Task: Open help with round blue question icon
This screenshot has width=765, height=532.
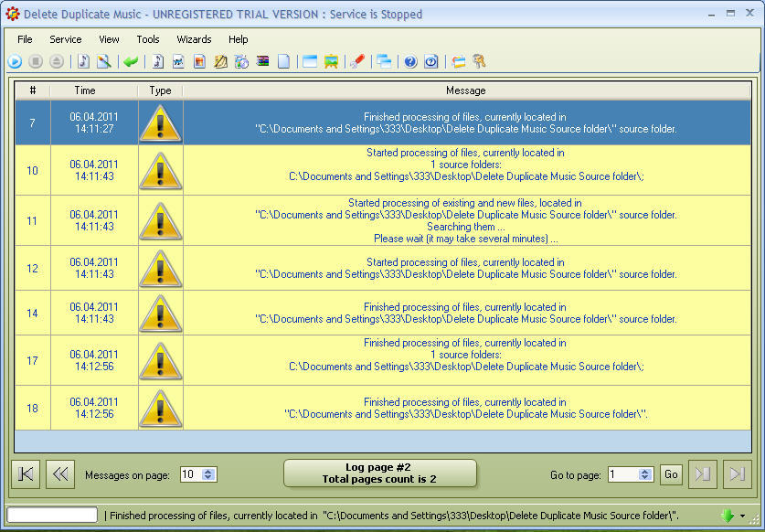Action: (410, 61)
